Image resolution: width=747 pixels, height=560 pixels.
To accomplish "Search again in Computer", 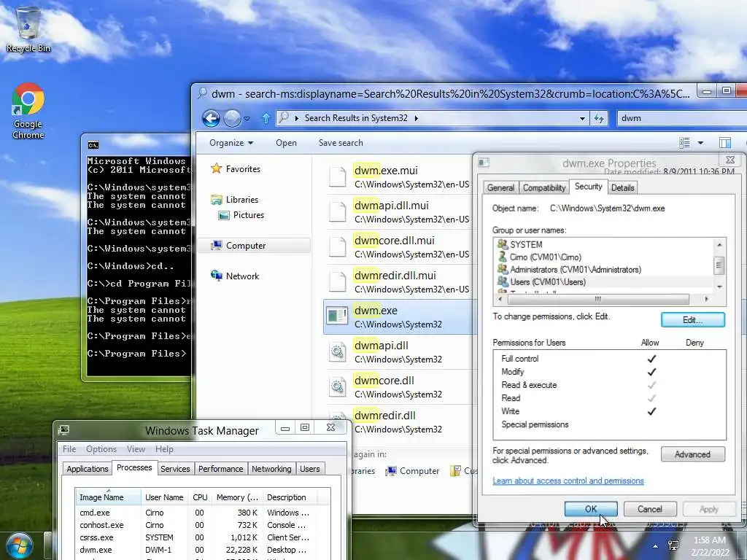I will 412,471.
